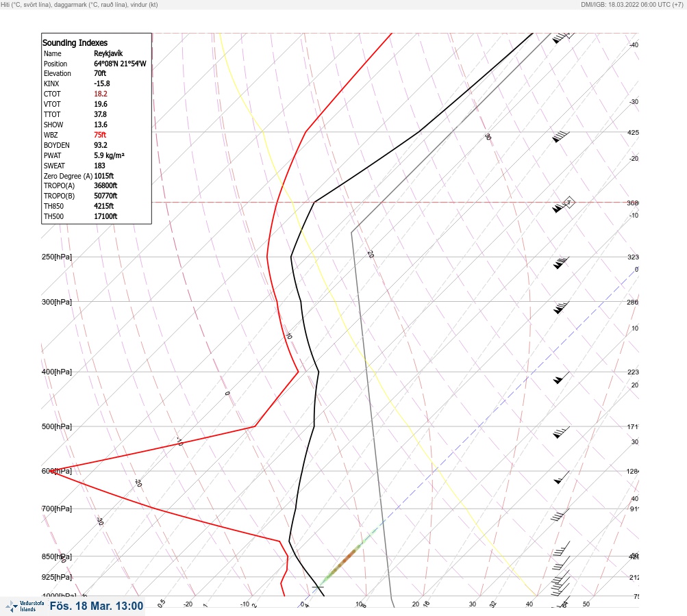Screen dimensions: 687x616
Task: Click the wind barb at 400 hPa level
Action: pos(561,378)
